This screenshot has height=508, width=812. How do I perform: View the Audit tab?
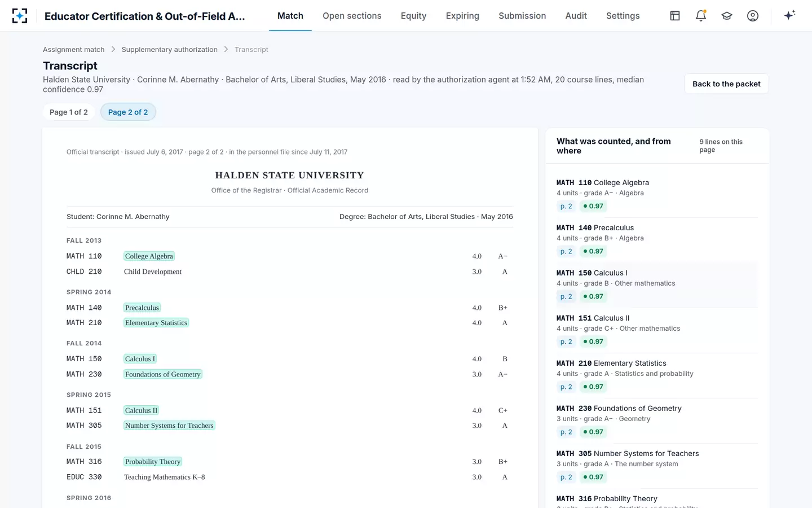click(576, 16)
